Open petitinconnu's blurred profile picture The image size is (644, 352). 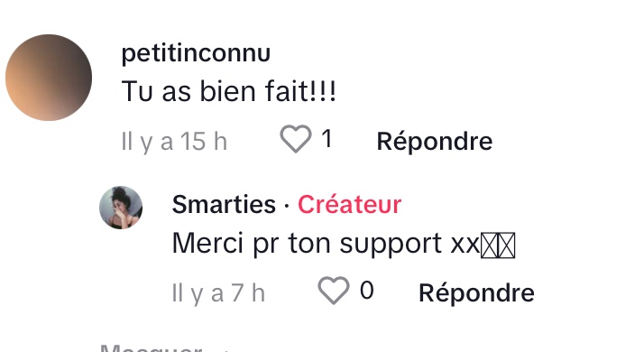[x=49, y=78]
